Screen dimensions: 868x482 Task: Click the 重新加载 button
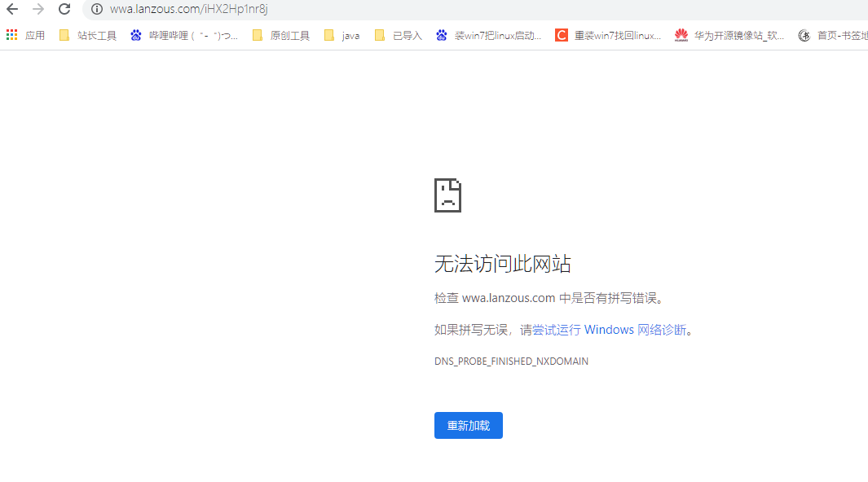click(468, 426)
